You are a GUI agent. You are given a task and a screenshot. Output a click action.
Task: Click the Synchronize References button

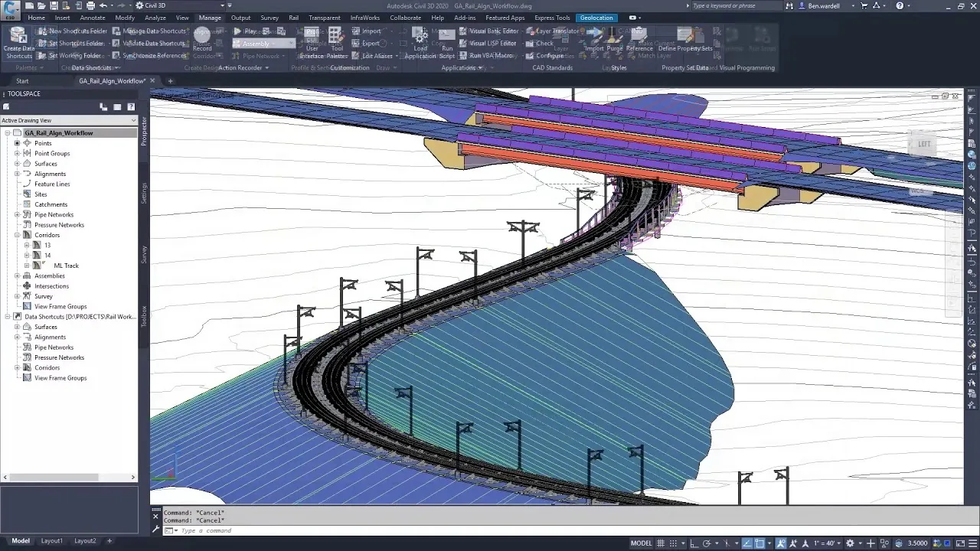tap(155, 55)
